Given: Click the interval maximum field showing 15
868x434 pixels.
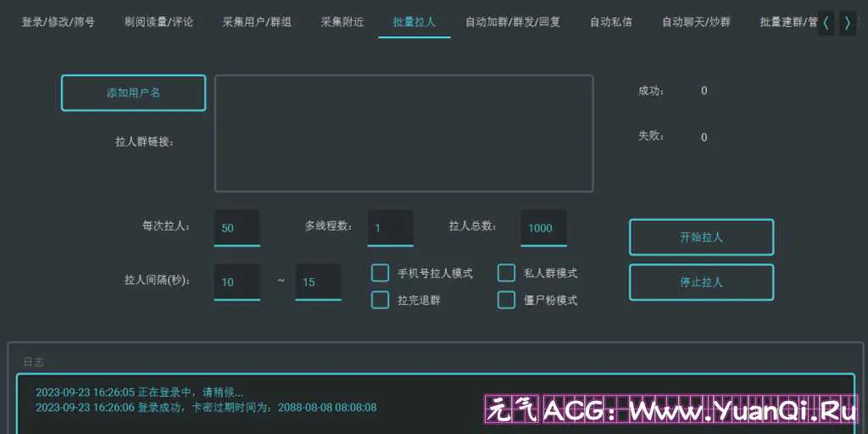Looking at the screenshot, I should click(x=319, y=282).
